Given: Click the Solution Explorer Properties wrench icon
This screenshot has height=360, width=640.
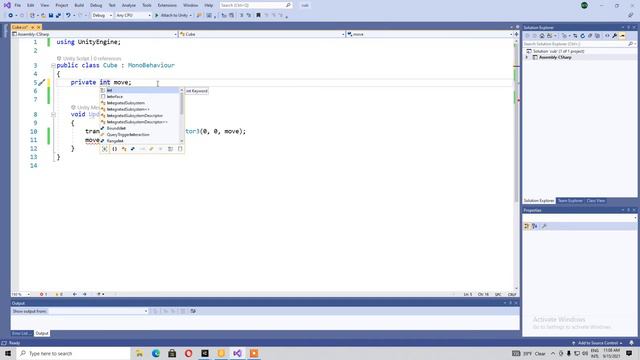Looking at the screenshot, I should tap(615, 36).
